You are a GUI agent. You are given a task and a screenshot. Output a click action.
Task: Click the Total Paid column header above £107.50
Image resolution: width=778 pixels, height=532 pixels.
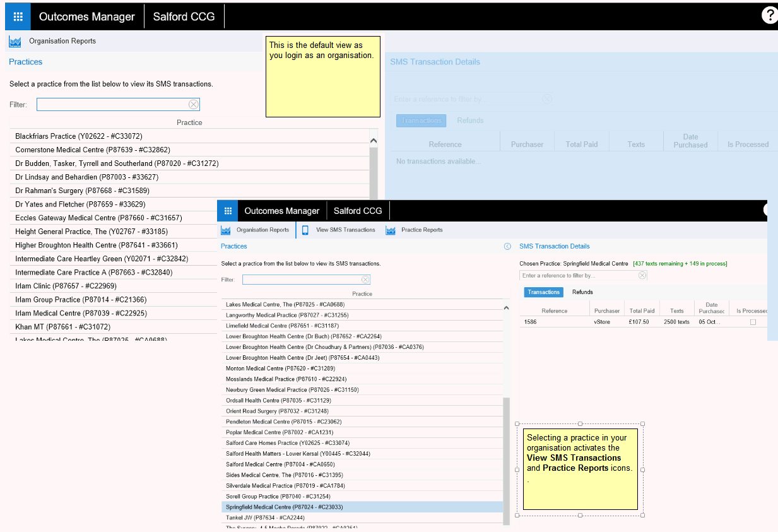point(642,310)
